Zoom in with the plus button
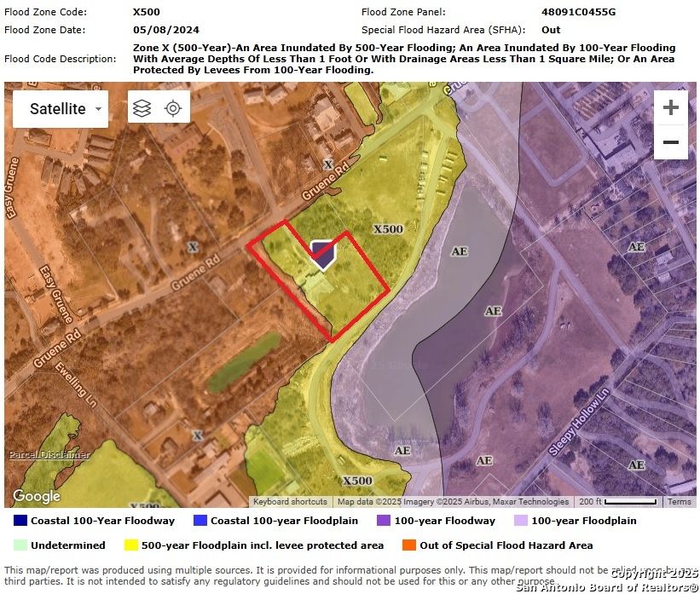The image size is (700, 594). coord(671,107)
